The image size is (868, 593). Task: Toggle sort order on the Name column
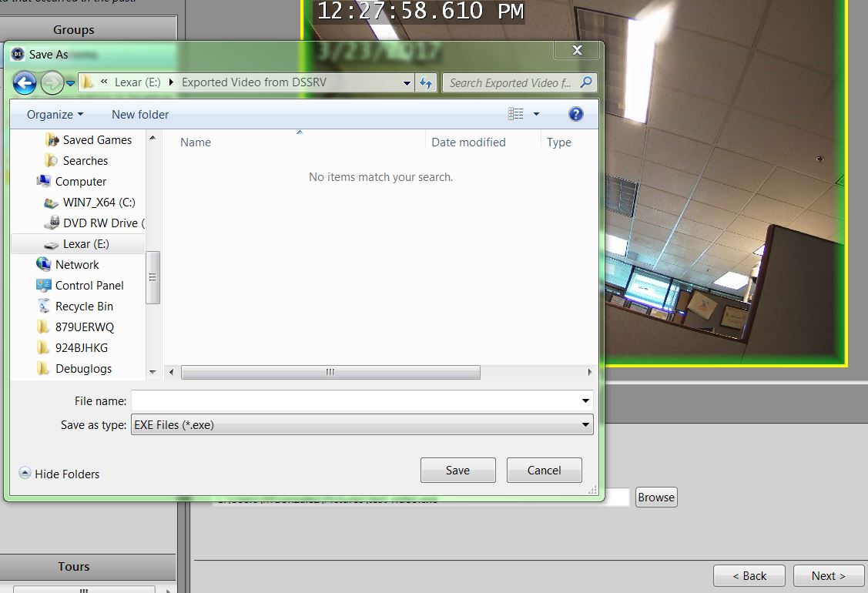(x=195, y=142)
